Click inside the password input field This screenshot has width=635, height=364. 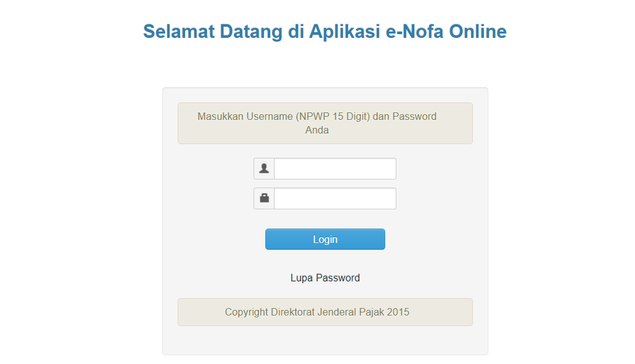point(334,198)
